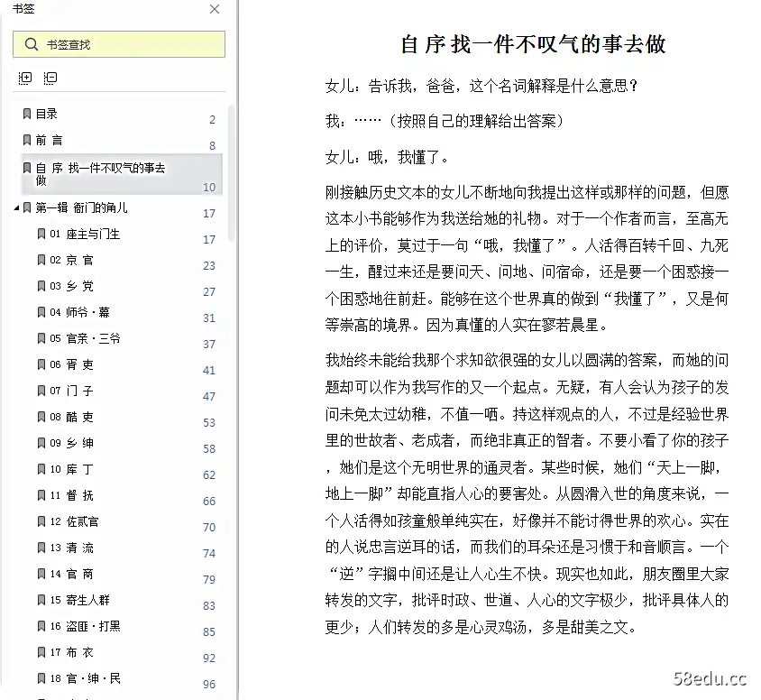Click bookmark icon beside 16 盗匪·打黑
The image size is (761, 700).
(x=41, y=627)
